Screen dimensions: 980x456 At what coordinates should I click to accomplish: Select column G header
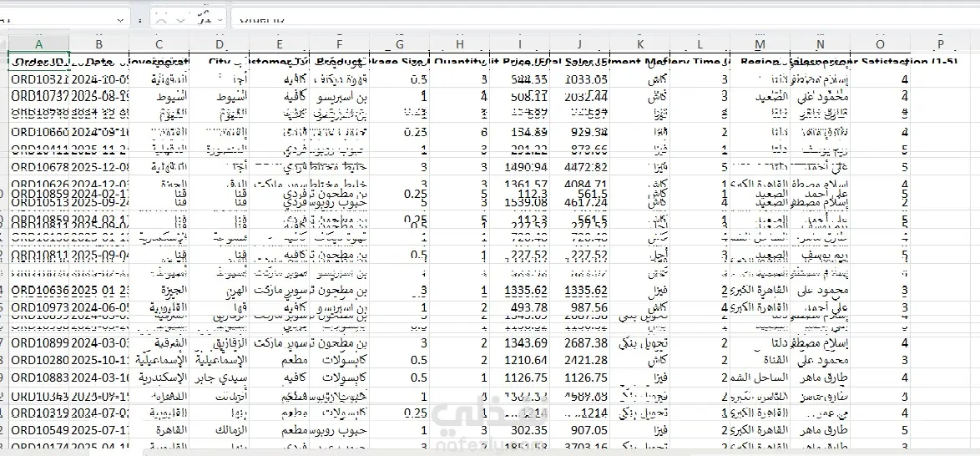coord(399,43)
